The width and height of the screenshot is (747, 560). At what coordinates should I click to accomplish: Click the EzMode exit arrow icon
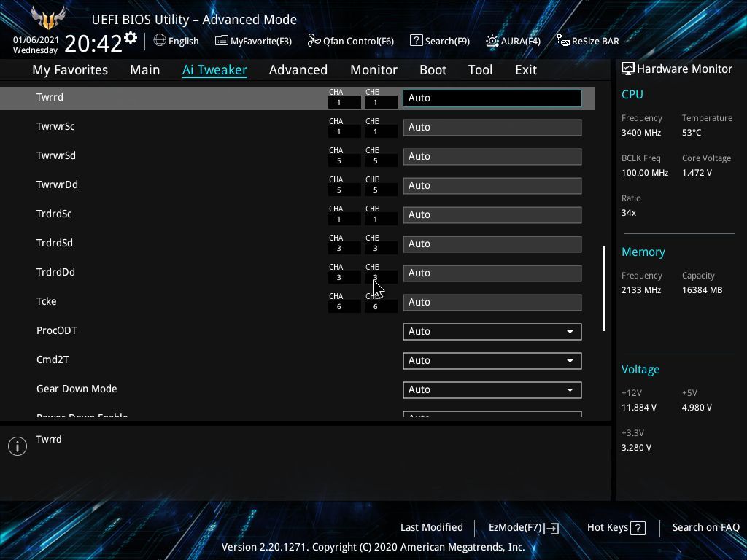(551, 528)
